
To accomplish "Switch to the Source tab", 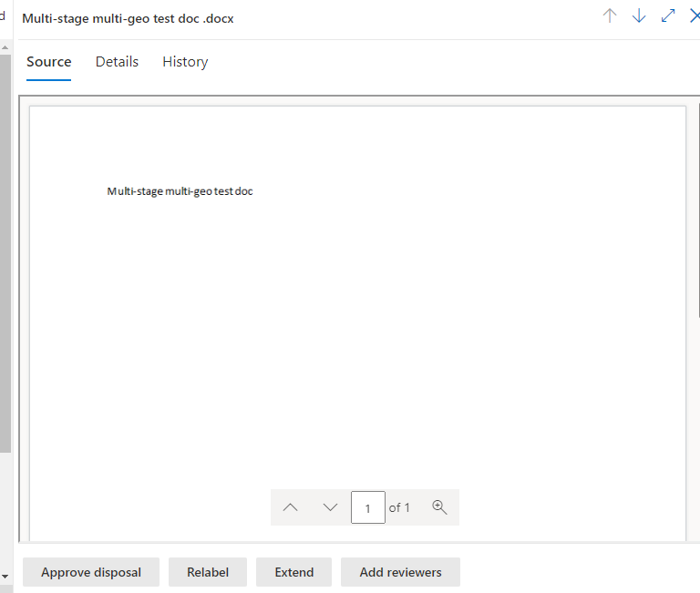I will click(x=48, y=62).
